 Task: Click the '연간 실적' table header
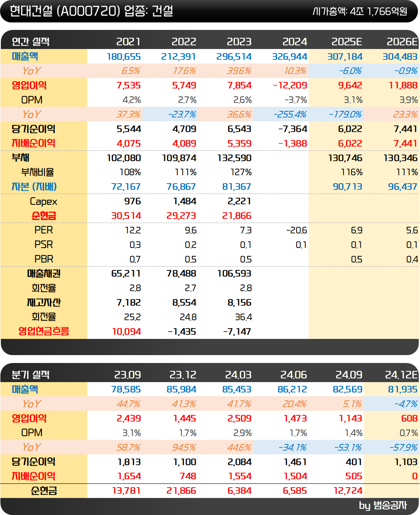coord(31,42)
